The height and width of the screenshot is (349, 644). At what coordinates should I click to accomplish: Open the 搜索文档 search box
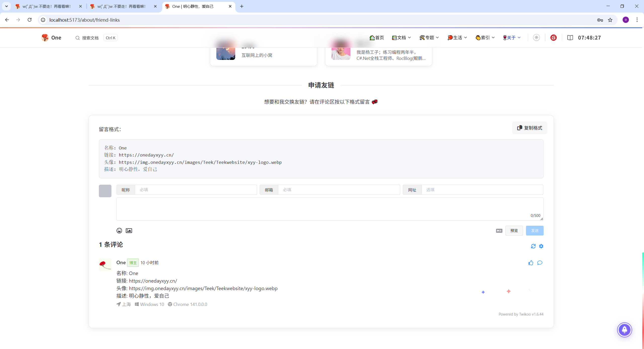(90, 38)
